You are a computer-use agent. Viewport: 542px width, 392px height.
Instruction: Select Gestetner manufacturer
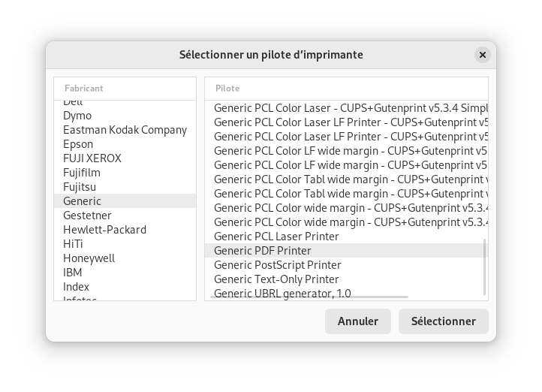click(125, 216)
